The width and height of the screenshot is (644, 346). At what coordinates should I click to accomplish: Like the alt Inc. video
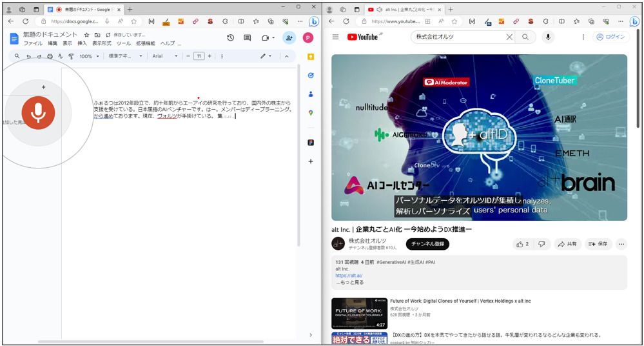522,244
